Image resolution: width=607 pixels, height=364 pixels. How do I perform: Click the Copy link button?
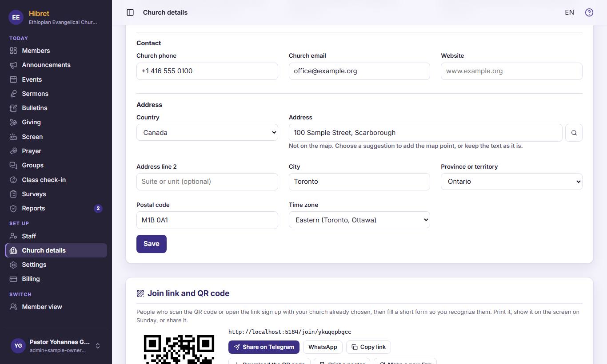coord(368,347)
